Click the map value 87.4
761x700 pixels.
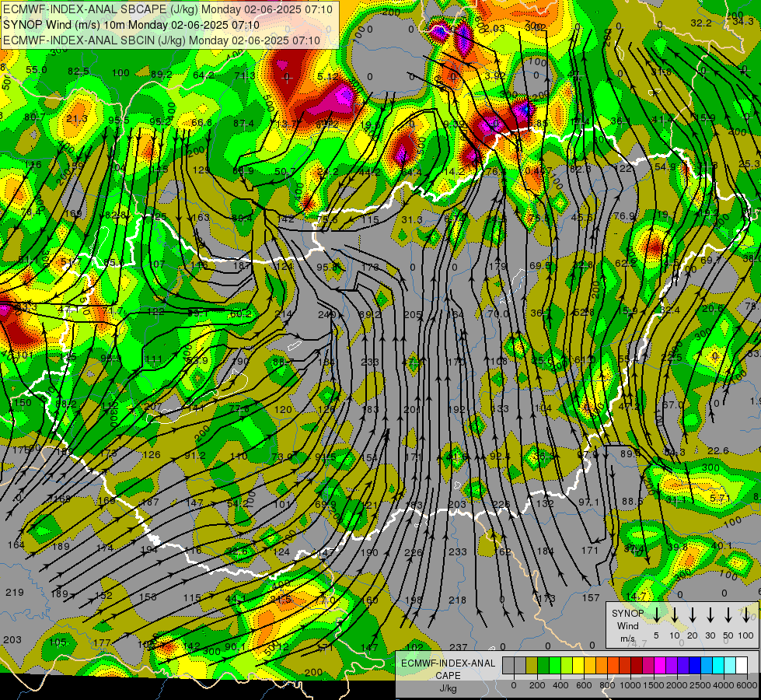(x=243, y=124)
